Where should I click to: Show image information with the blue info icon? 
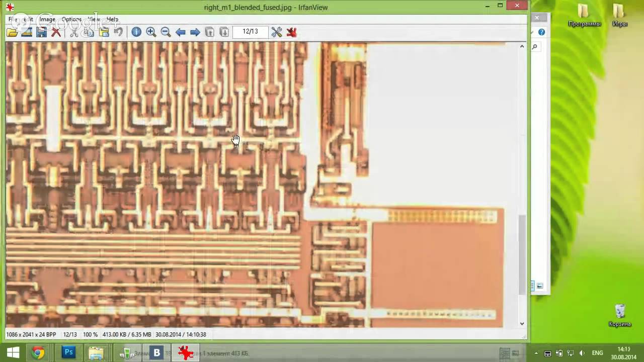[x=136, y=32]
